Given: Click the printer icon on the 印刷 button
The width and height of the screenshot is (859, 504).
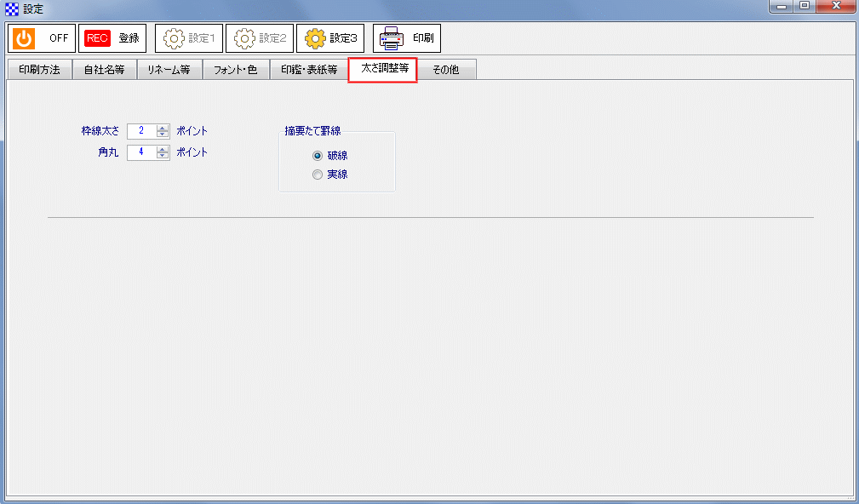Looking at the screenshot, I should coord(391,37).
